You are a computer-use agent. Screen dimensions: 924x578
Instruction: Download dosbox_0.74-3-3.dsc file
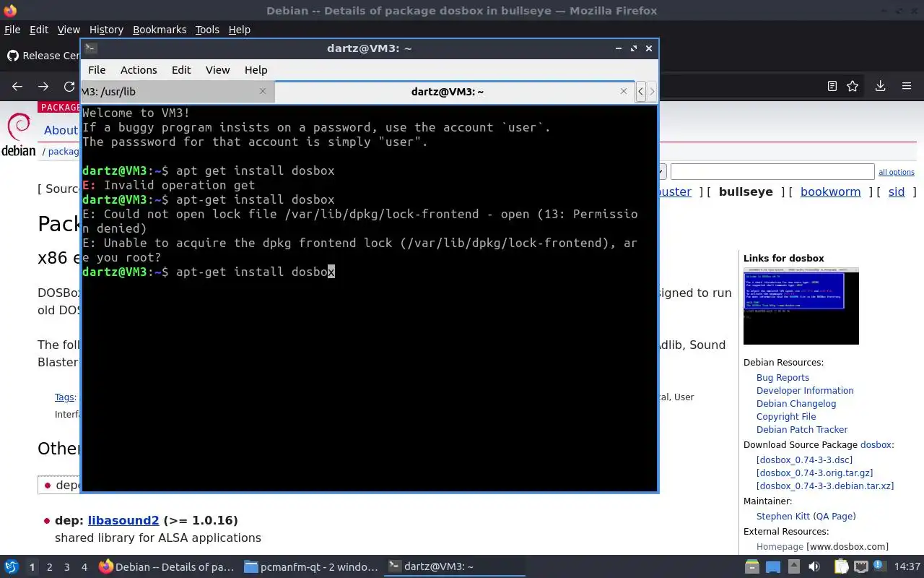point(804,460)
